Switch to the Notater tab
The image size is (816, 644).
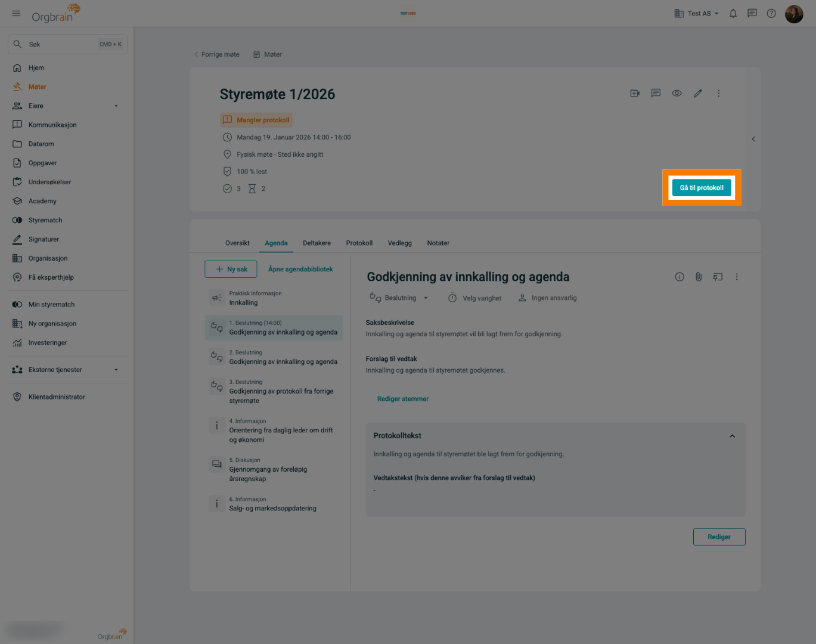[438, 243]
